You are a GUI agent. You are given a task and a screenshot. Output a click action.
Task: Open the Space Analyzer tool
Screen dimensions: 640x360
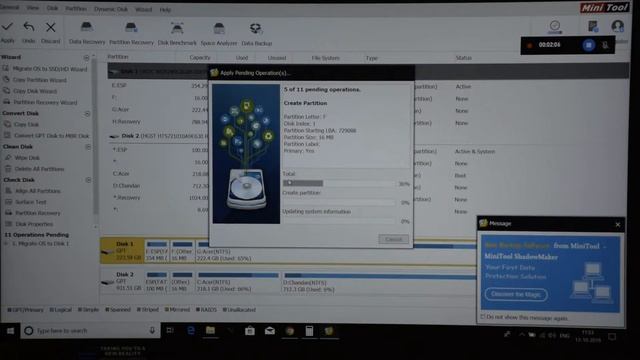(219, 33)
